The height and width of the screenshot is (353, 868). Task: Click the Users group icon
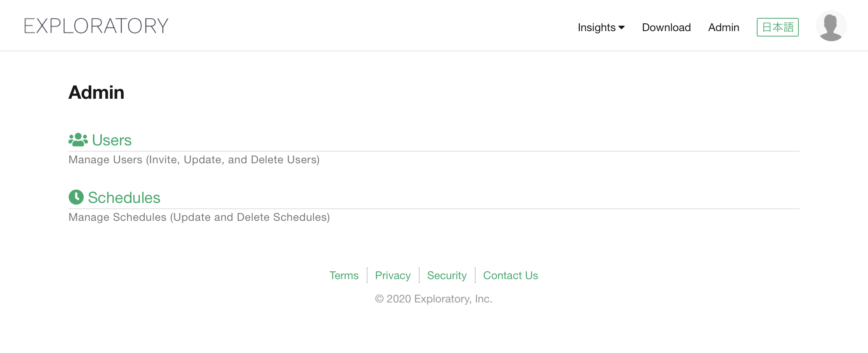(x=78, y=140)
